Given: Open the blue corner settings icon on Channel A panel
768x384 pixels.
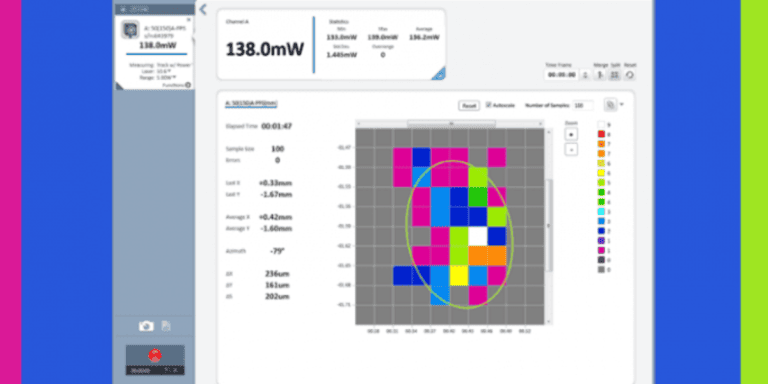Looking at the screenshot, I should (x=439, y=73).
